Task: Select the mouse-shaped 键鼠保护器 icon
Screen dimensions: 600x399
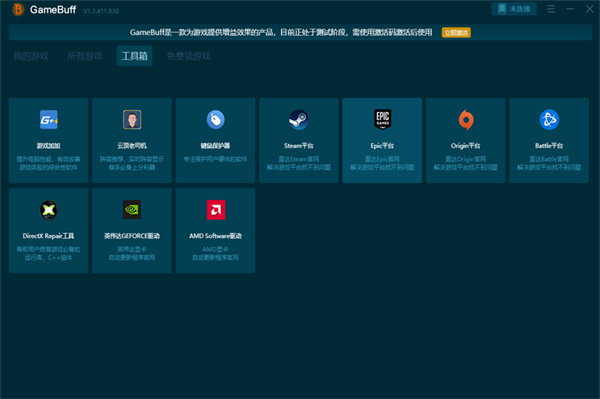Action: pyautogui.click(x=215, y=120)
